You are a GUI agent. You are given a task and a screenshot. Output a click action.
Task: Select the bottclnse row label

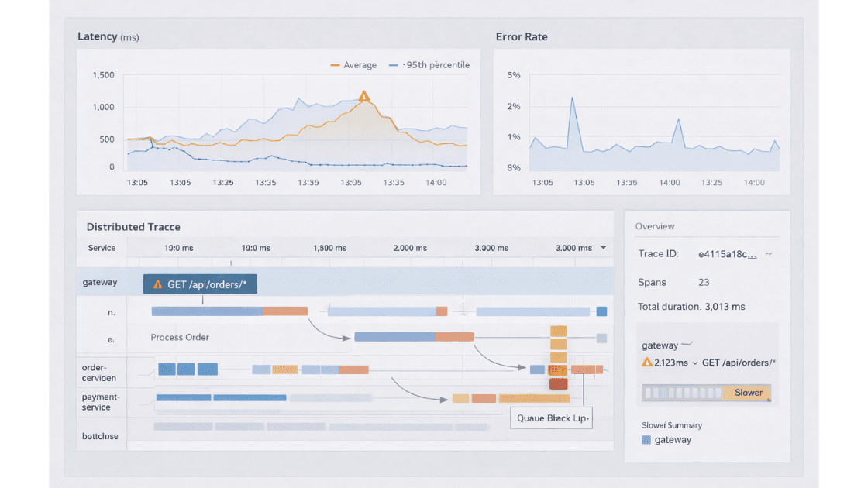(100, 436)
